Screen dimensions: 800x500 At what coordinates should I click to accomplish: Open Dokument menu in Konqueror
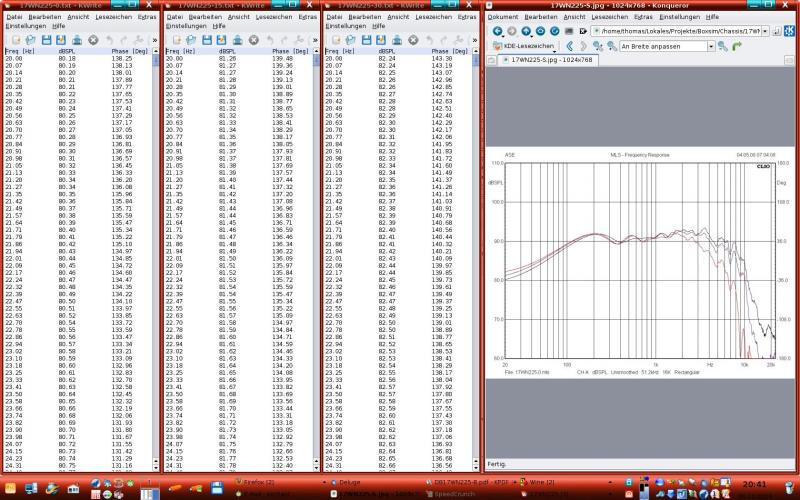click(x=503, y=17)
